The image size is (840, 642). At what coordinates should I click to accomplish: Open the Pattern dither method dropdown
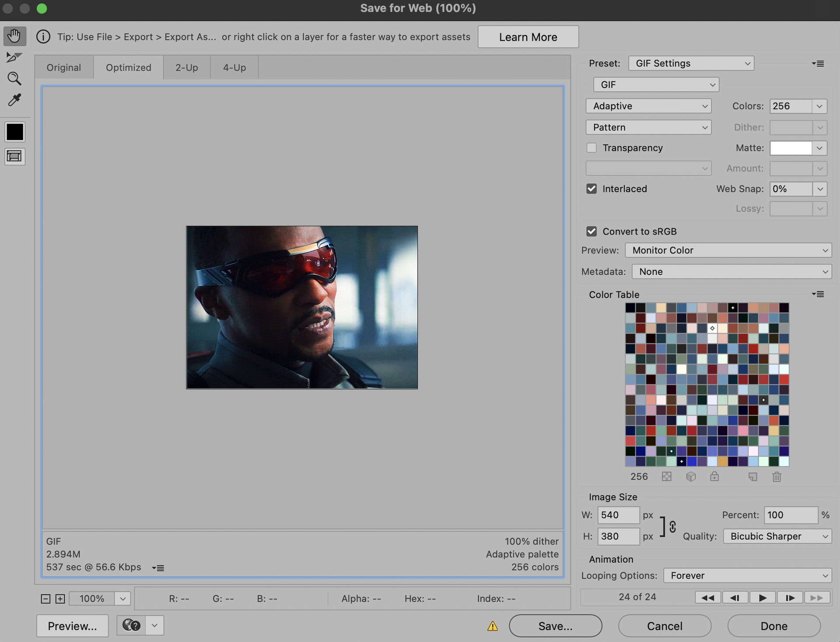coord(649,127)
